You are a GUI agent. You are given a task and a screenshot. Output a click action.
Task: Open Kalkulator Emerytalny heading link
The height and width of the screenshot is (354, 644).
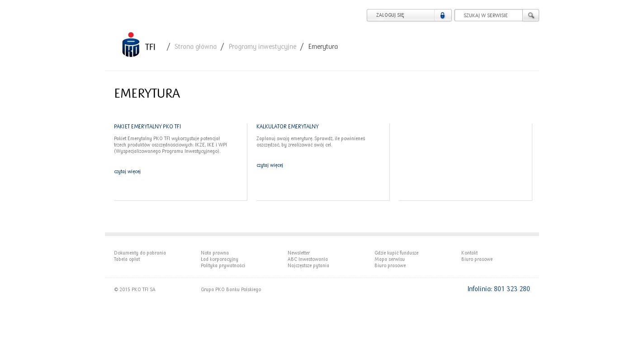pos(288,127)
